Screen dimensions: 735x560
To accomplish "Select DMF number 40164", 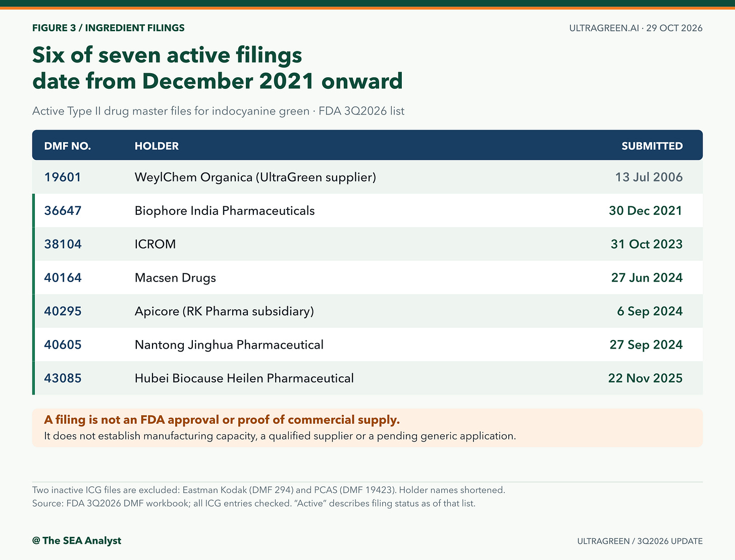I will click(x=63, y=278).
